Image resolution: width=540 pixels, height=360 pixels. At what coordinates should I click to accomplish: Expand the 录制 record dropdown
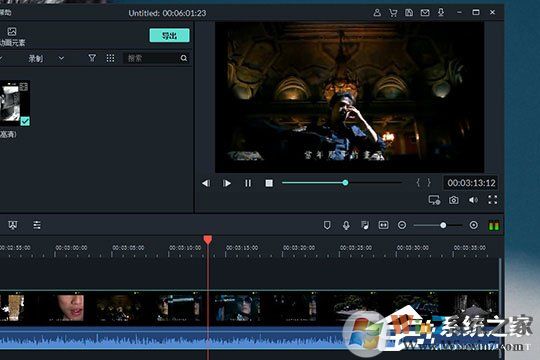pos(61,58)
